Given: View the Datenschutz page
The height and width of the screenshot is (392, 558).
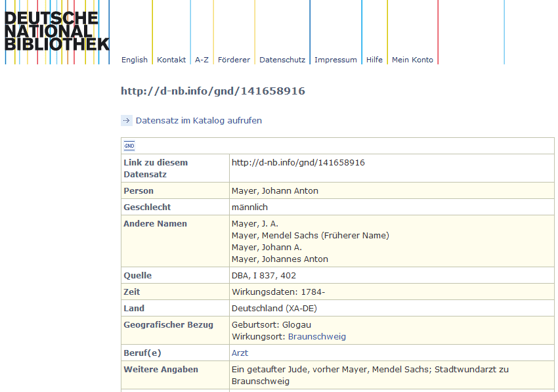Looking at the screenshot, I should click(x=282, y=60).
